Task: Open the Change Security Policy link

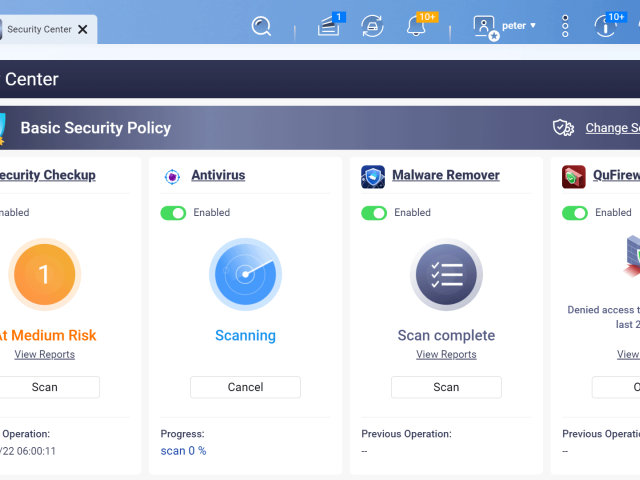Action: coord(610,128)
